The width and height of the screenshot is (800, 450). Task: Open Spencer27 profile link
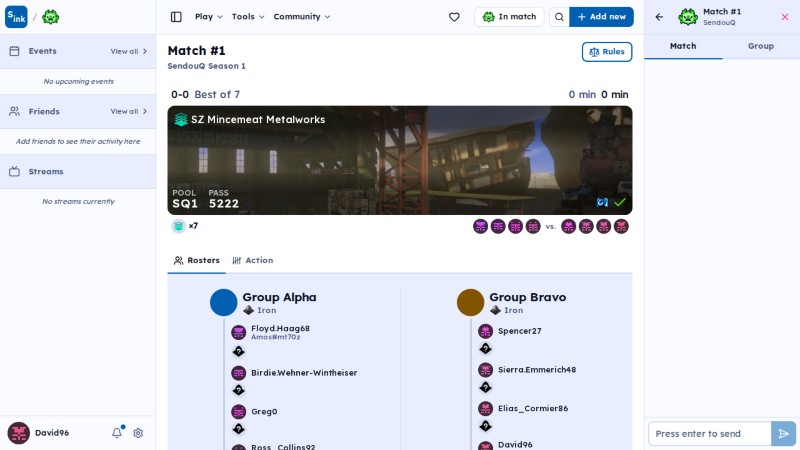[x=520, y=331]
